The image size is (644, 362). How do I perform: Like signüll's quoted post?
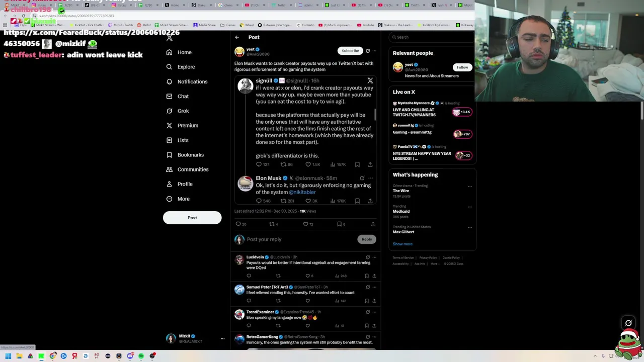click(308, 164)
